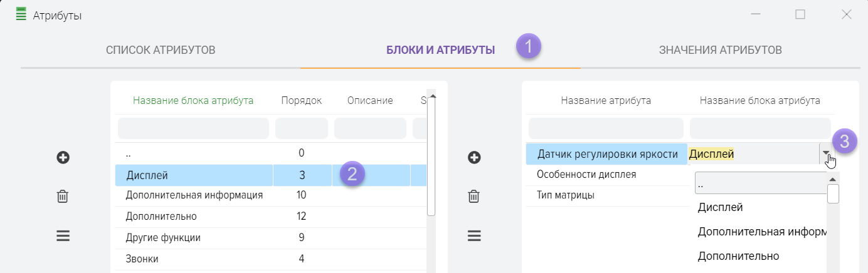Screen dimensions: 868x273
Task: Select the Блоки и атрибуты tab
Action: coord(440,50)
